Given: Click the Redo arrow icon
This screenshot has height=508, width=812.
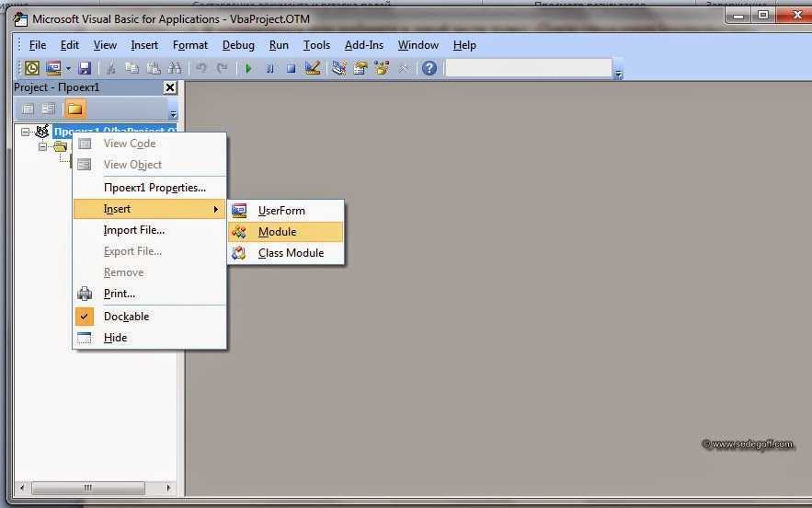Looking at the screenshot, I should pos(223,68).
